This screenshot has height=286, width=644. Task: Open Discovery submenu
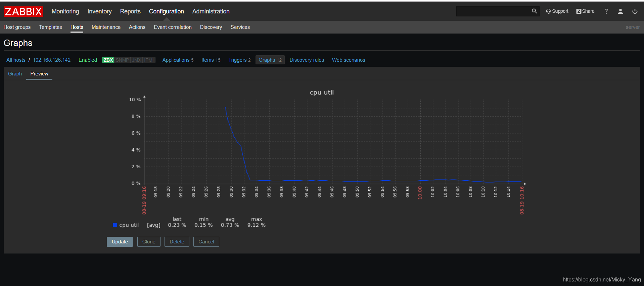(211, 27)
